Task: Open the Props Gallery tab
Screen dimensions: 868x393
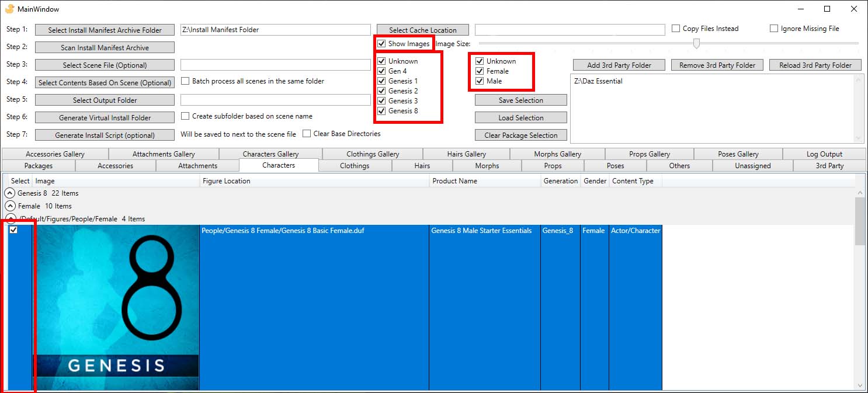Action: [x=650, y=154]
